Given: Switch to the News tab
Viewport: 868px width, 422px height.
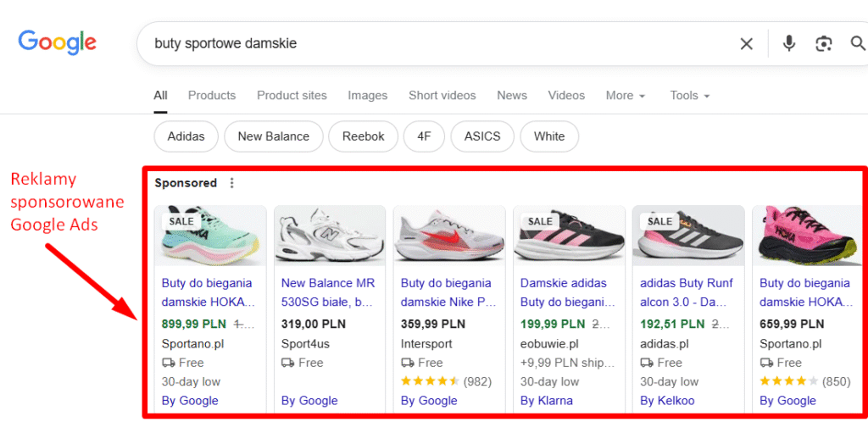Looking at the screenshot, I should click(512, 96).
